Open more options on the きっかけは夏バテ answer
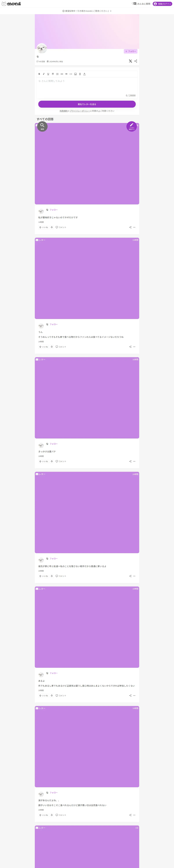The width and height of the screenshot is (174, 868). click(x=134, y=461)
